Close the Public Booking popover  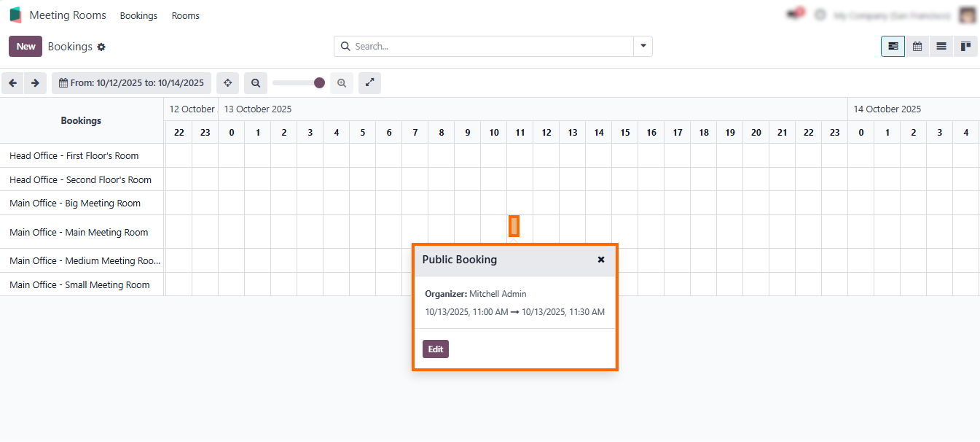[601, 260]
